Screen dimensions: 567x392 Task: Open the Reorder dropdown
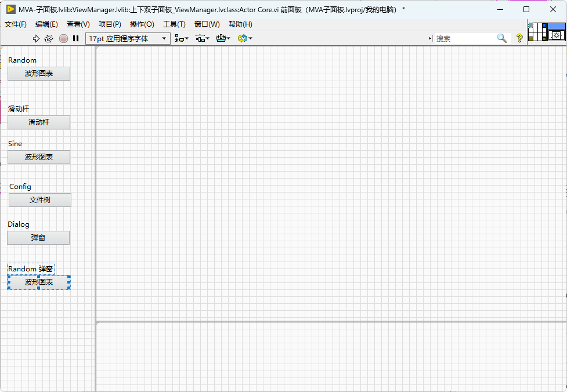245,38
